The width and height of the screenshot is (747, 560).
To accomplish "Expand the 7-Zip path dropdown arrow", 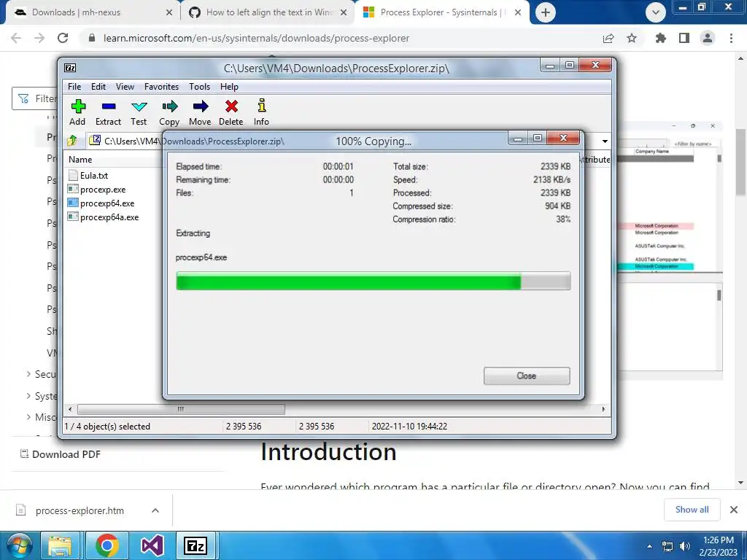I will point(605,141).
